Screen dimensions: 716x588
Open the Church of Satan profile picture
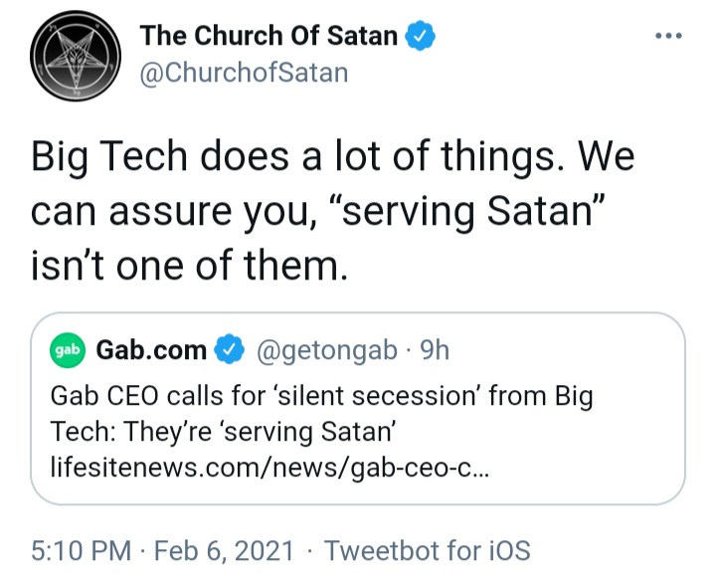(x=76, y=56)
